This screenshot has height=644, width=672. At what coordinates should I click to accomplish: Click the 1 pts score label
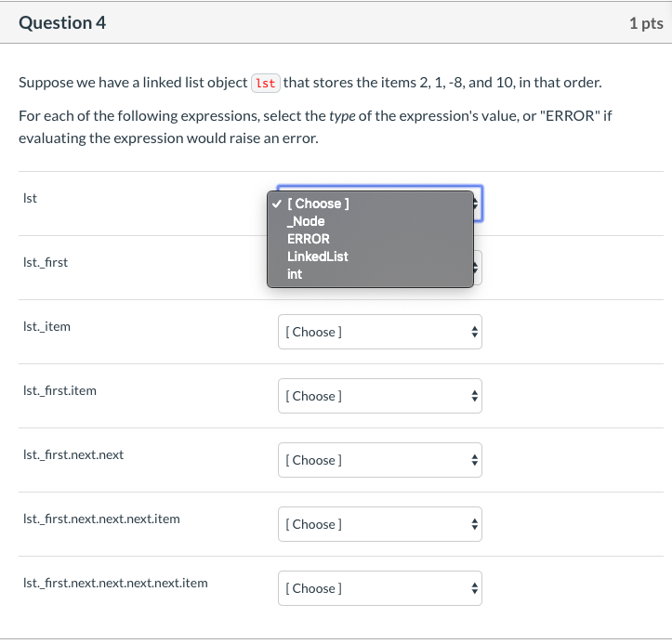point(645,23)
